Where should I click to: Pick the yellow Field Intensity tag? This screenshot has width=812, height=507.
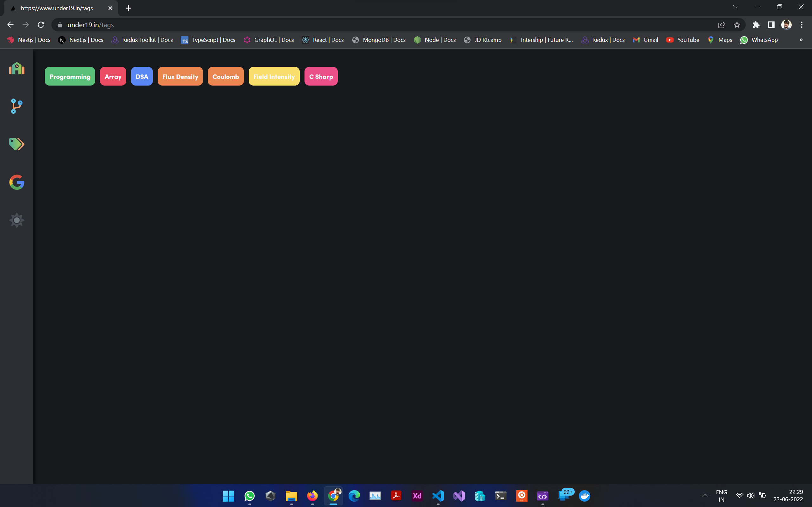coord(274,76)
